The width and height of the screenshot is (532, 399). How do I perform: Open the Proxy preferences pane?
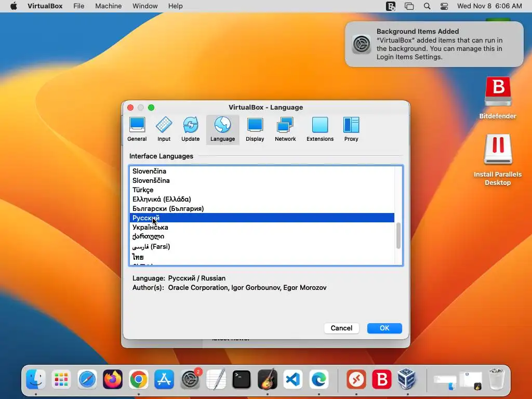tap(351, 129)
